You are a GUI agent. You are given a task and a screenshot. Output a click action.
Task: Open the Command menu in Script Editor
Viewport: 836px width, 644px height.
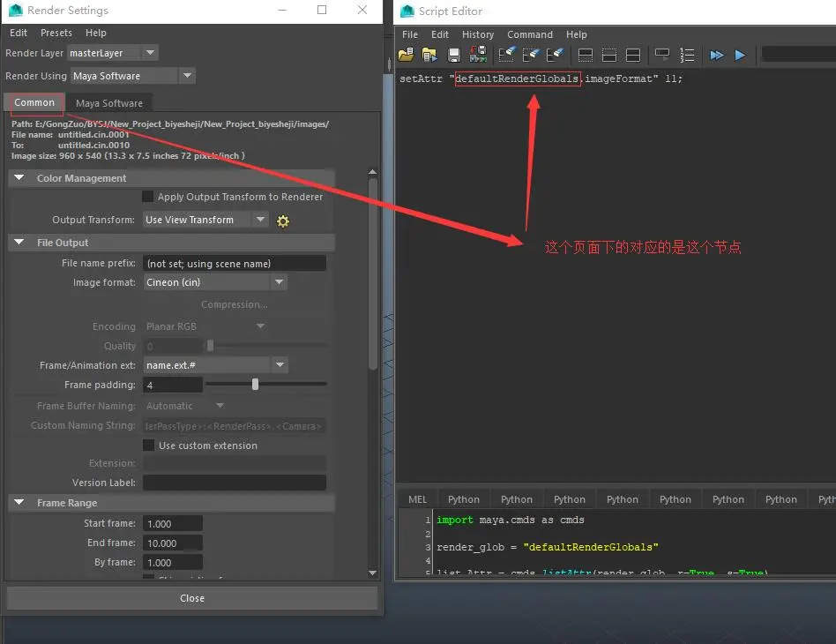(x=530, y=34)
